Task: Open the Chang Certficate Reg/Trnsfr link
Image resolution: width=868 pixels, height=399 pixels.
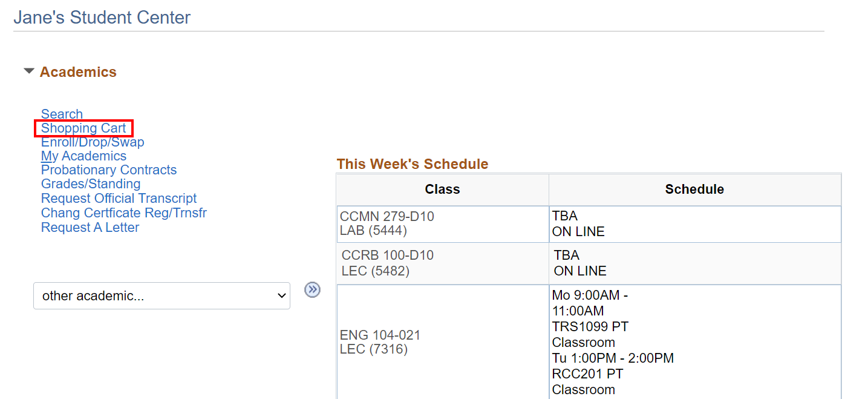Action: coord(124,213)
